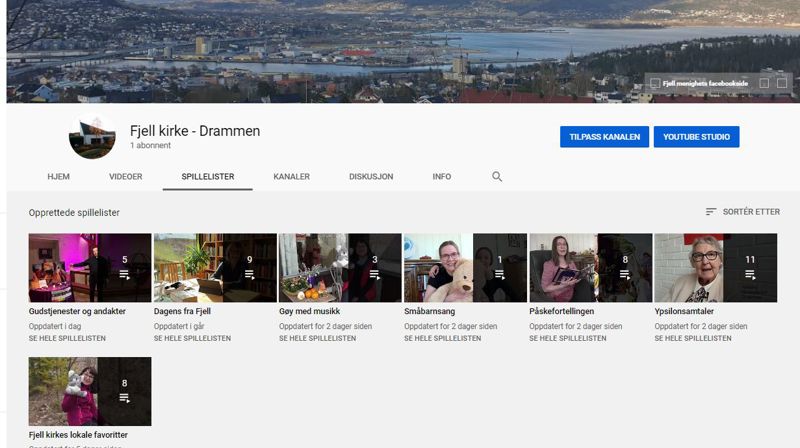
Task: Click playlist icon on Påskefortellingen thumbnail
Action: [624, 275]
